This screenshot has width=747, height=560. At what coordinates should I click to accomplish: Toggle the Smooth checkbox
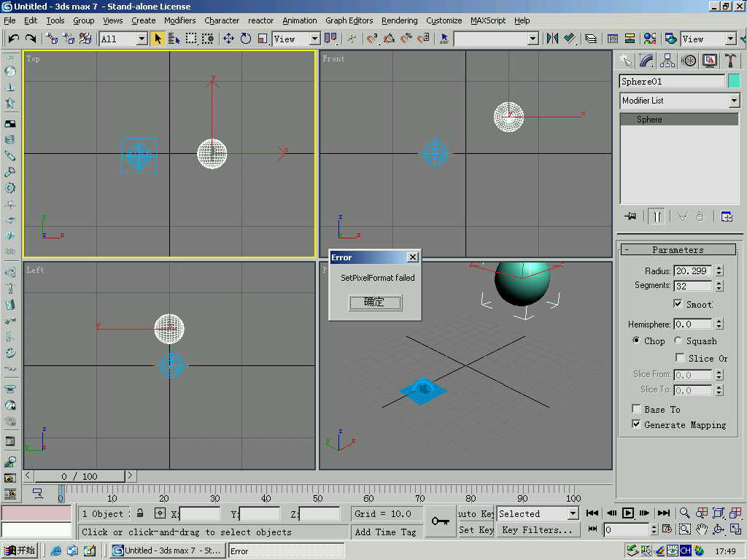pos(678,304)
